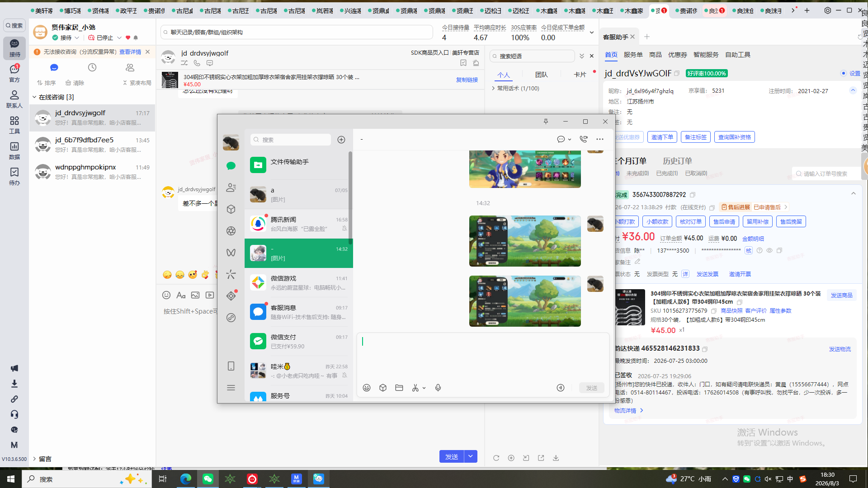868x488 pixels.
Task: Start WeChat voice call icon
Action: 584,139
